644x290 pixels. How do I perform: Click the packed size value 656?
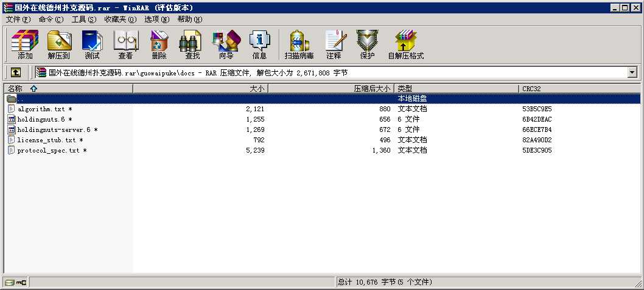click(x=385, y=119)
